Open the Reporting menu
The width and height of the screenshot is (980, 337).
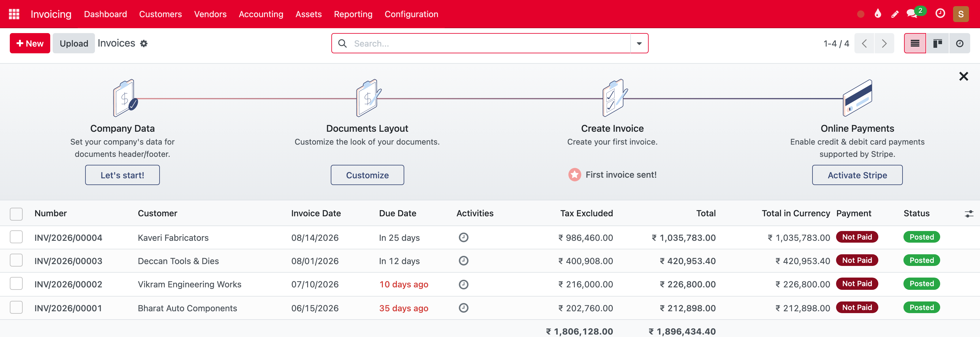[x=353, y=14]
